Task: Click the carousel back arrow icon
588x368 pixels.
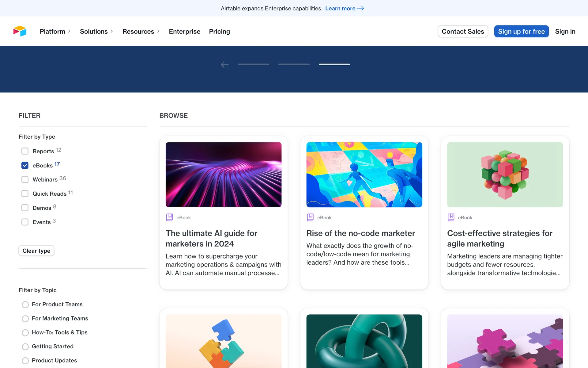Action: pyautogui.click(x=224, y=64)
